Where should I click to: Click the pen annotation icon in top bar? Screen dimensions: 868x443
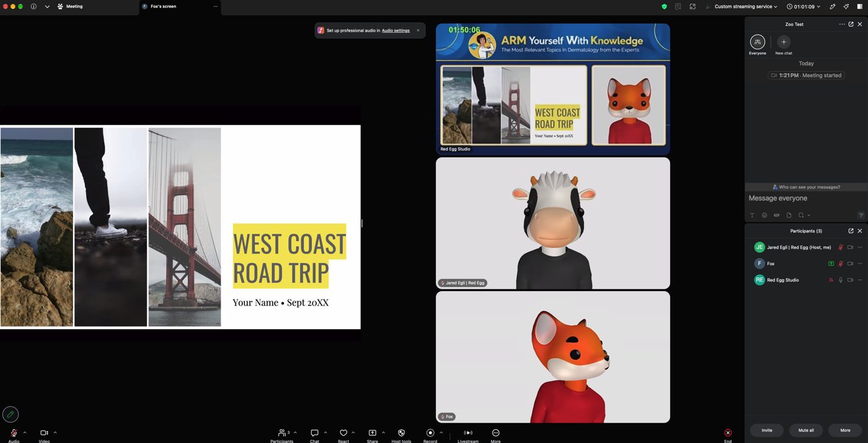tap(833, 6)
